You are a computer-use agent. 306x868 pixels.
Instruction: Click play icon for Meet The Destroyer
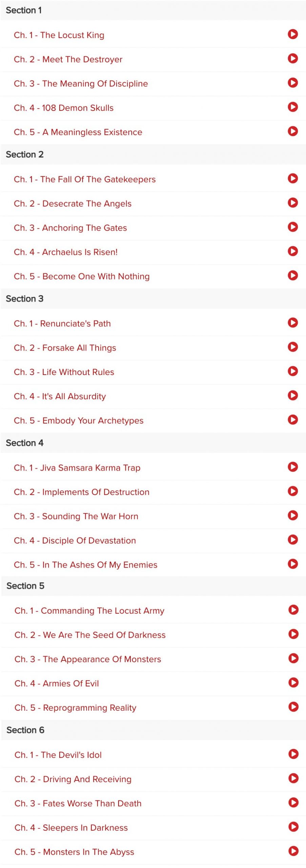(x=293, y=58)
